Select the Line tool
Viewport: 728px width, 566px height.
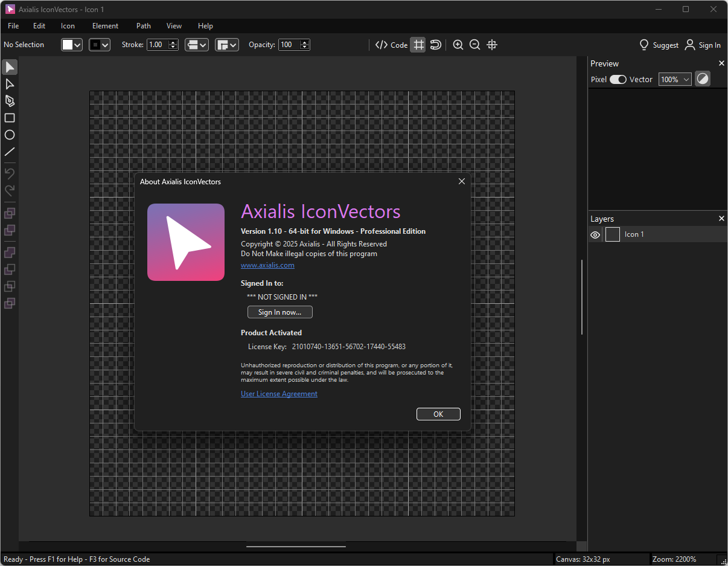(x=10, y=152)
